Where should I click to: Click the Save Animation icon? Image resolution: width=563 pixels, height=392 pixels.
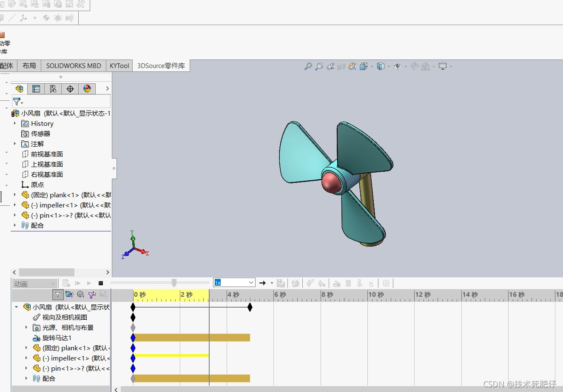click(281, 283)
